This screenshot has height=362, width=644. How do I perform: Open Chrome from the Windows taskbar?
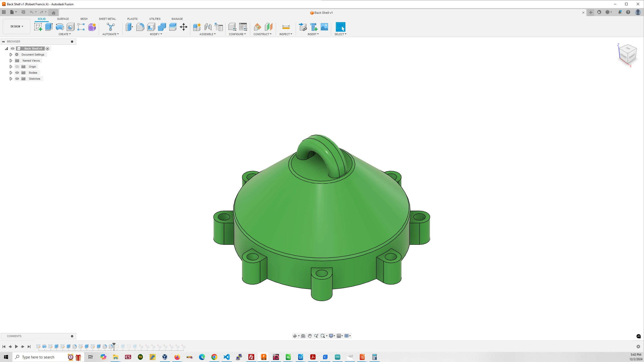point(214,357)
